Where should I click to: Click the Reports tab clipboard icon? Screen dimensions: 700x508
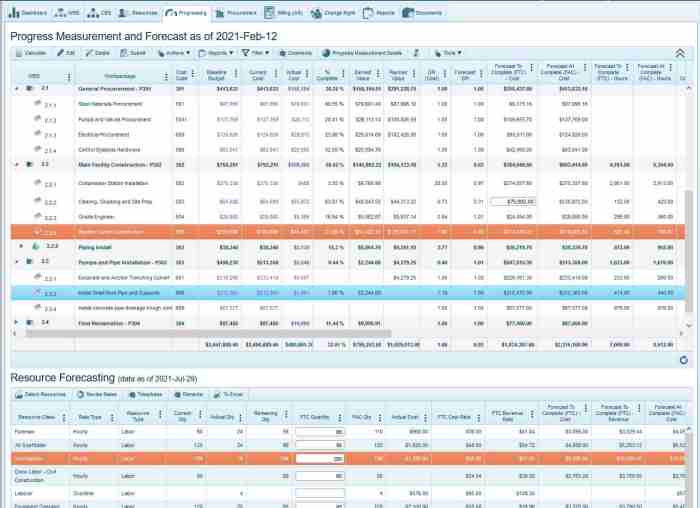(368, 13)
